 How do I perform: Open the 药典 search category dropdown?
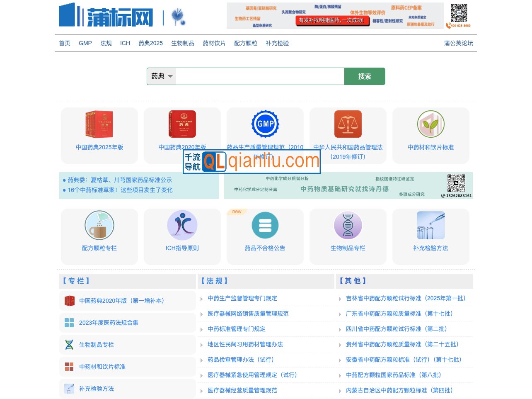pyautogui.click(x=161, y=76)
